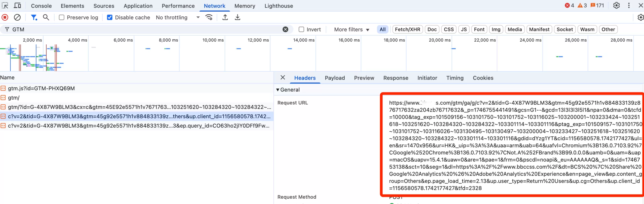Switch to the Memory tab
644x204 pixels.
tap(245, 6)
